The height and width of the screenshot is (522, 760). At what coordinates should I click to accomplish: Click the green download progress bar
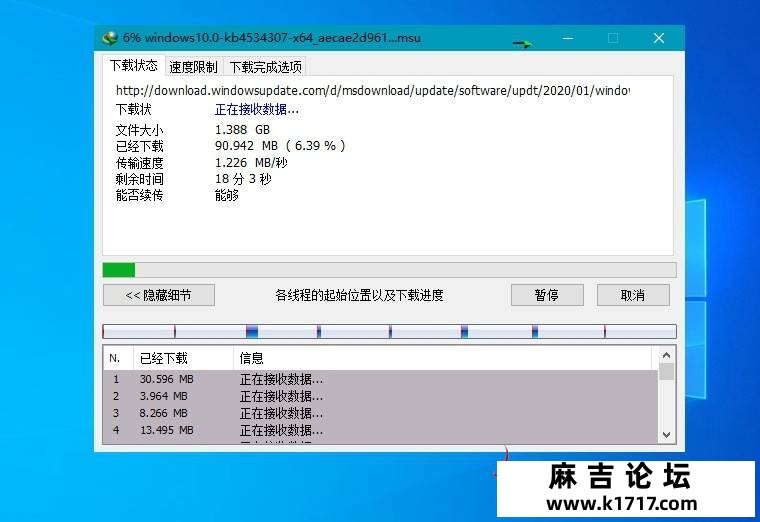[x=389, y=270]
